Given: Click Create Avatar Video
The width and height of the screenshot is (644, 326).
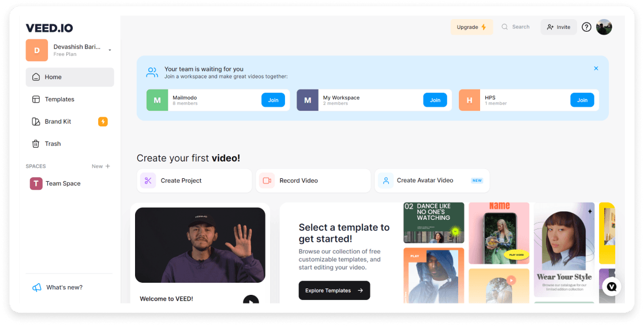Looking at the screenshot, I should coord(432,181).
